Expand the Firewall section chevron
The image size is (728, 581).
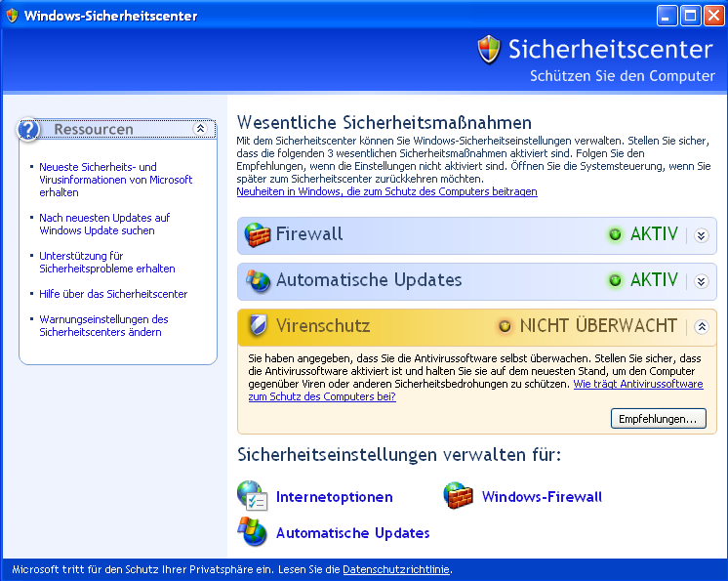[x=700, y=235]
